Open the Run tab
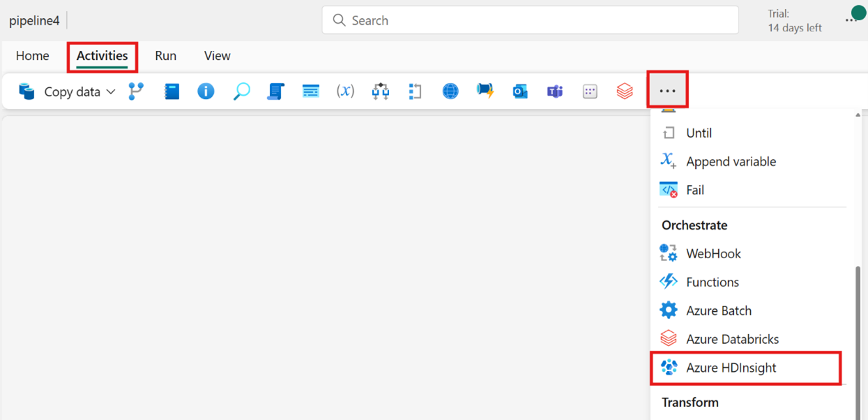Screen dimensions: 868x420 tap(166, 56)
